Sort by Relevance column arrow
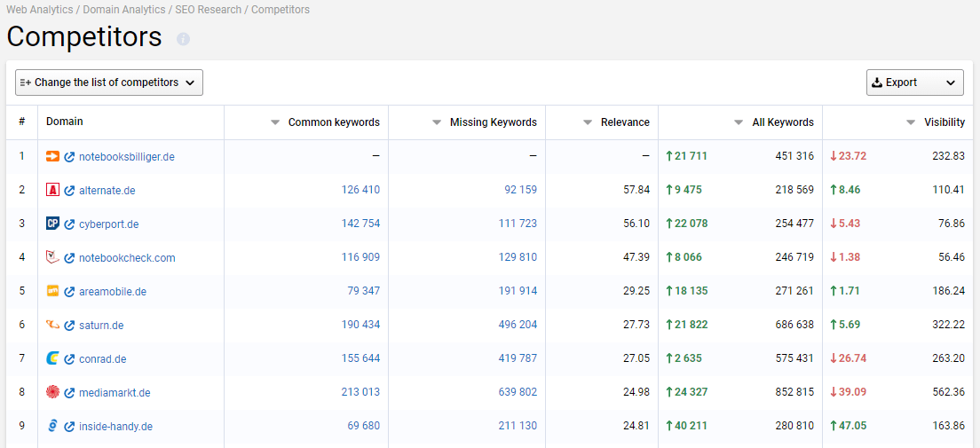The image size is (980, 448). [588, 122]
